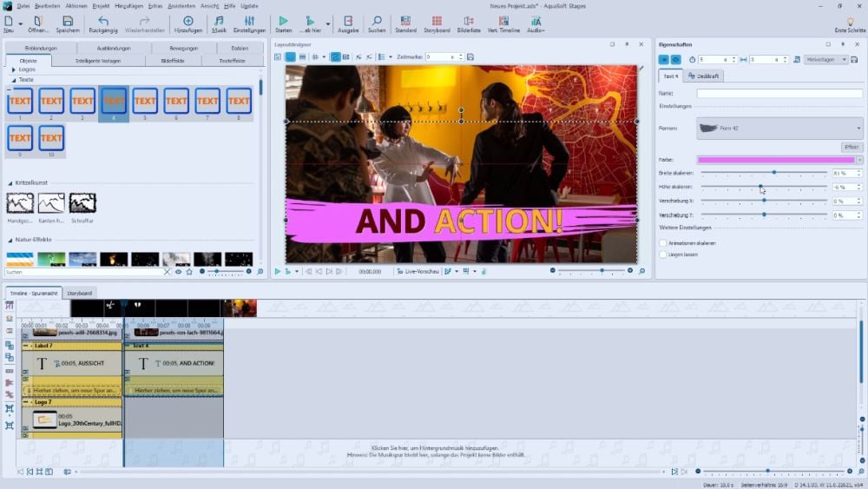Open the Hinzufügen add icon
Viewport: 868px width, 489px height.
pos(187,21)
